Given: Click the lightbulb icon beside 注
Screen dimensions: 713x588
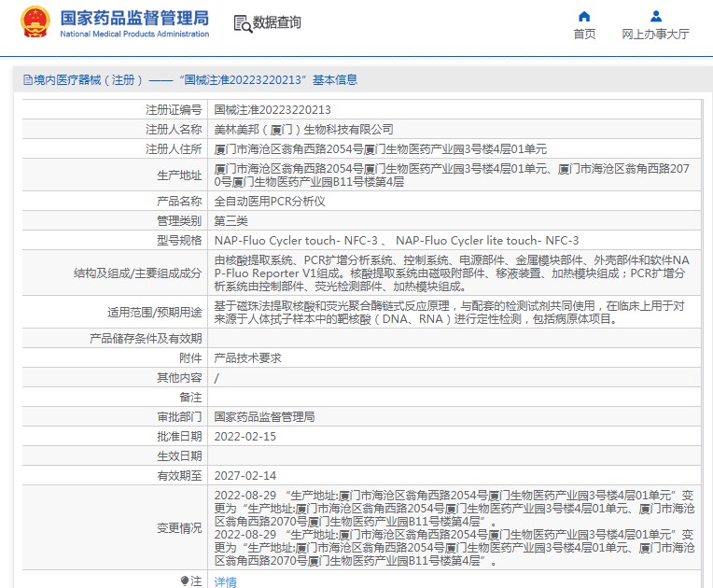Looking at the screenshot, I should click(184, 581).
